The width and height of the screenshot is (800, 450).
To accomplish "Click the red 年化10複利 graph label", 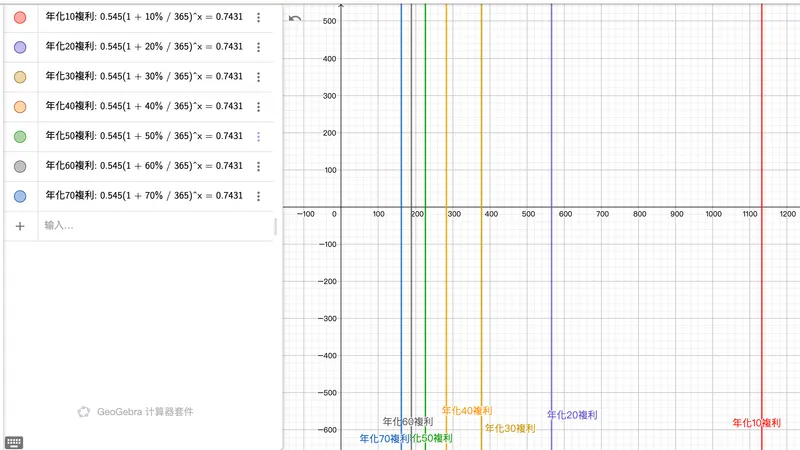I will point(757,423).
